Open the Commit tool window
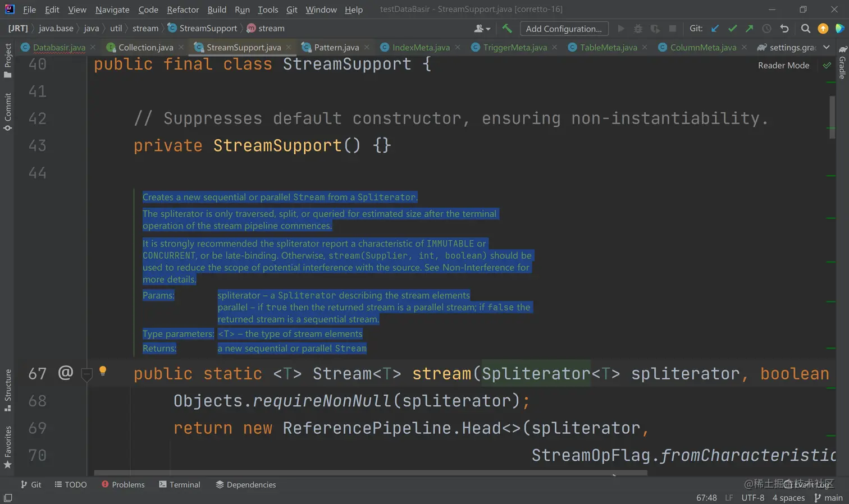Viewport: 849px width, 504px height. click(7, 112)
